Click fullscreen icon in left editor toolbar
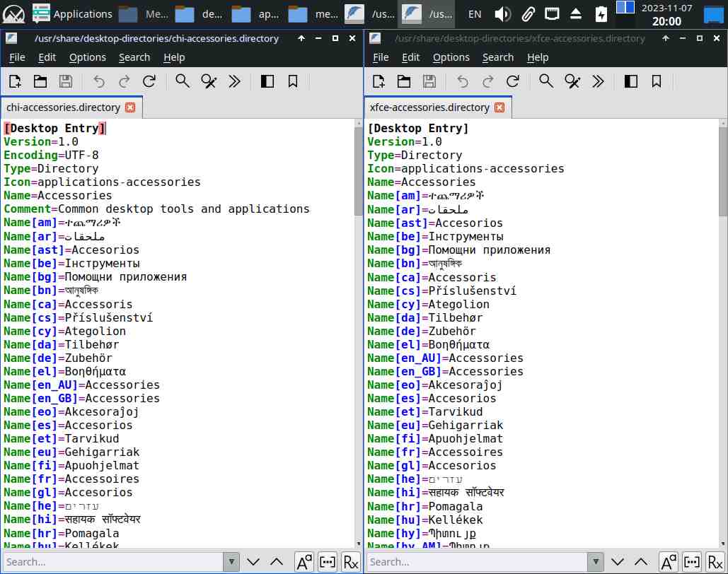The image size is (728, 574). point(267,81)
